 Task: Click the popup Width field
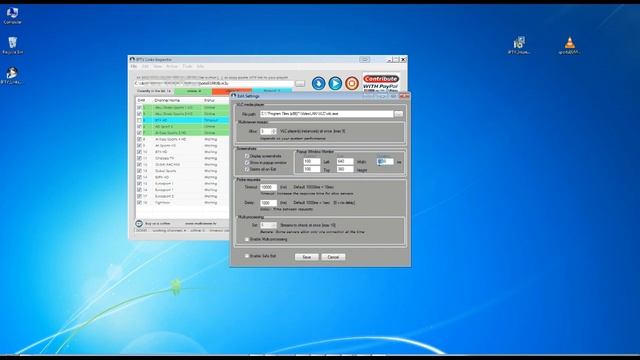[344, 162]
